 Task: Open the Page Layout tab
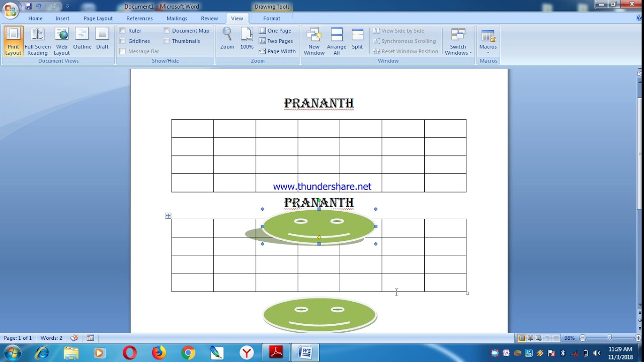pos(98,19)
